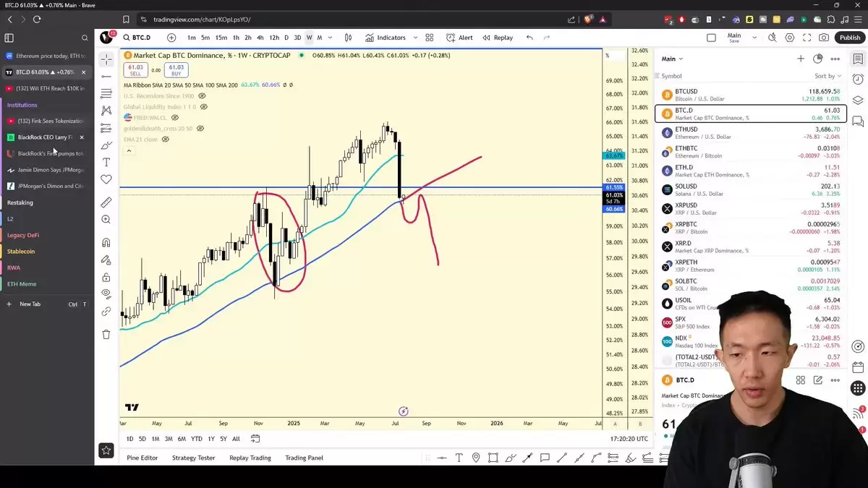Open the Pine Editor panel
The width and height of the screenshot is (868, 488).
142,458
